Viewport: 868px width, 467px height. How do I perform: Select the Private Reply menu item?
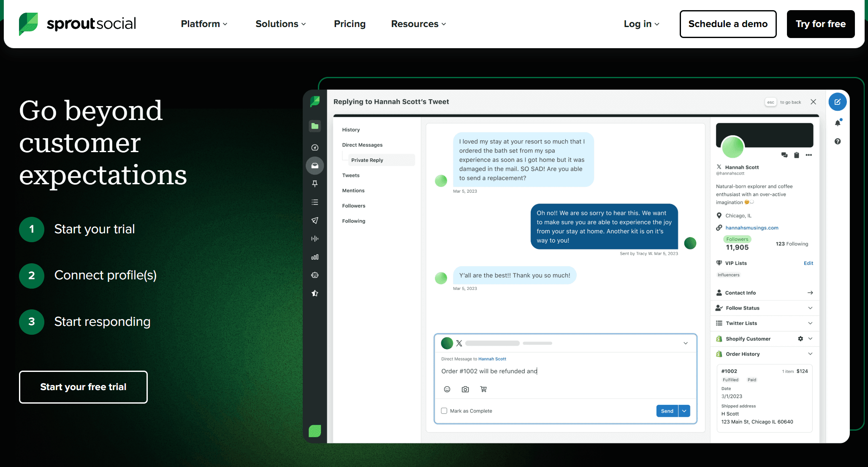point(367,160)
